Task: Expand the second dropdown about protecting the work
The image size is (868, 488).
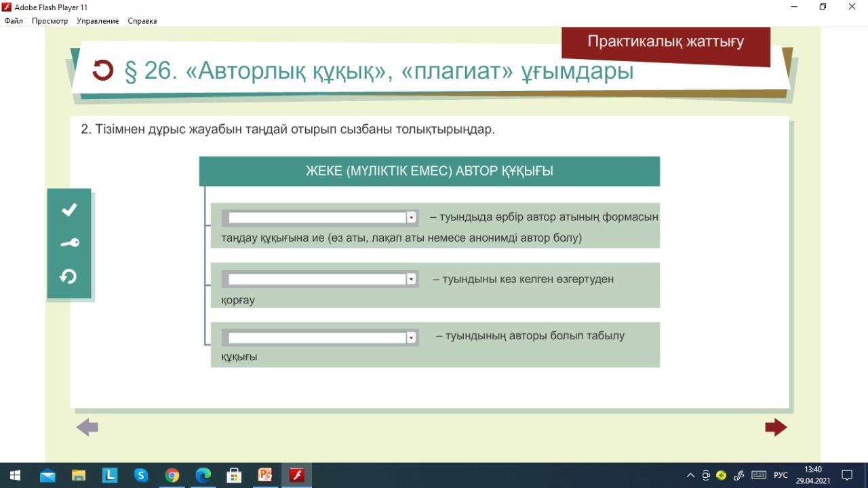Action: pos(411,279)
